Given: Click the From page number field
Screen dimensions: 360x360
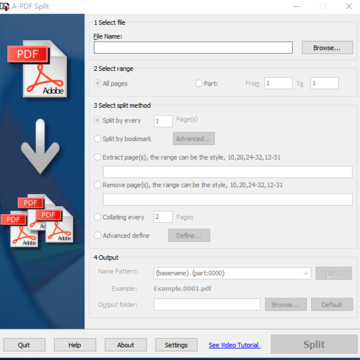Looking at the screenshot, I should (x=278, y=83).
